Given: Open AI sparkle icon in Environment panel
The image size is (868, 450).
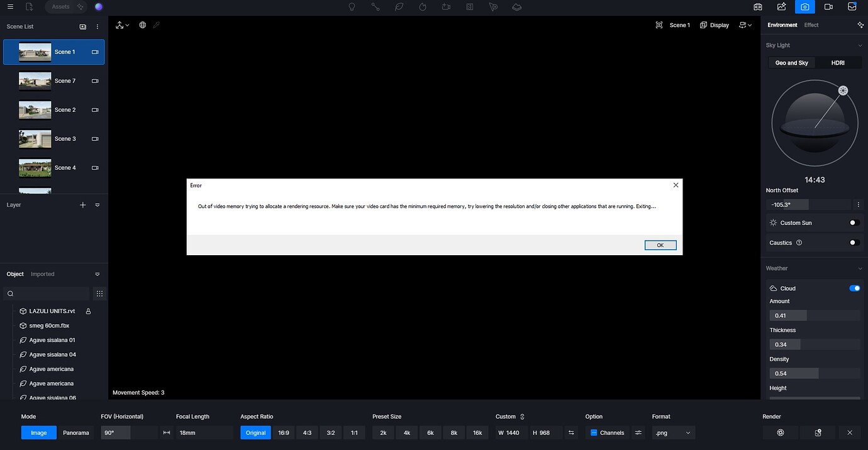Looking at the screenshot, I should (x=860, y=25).
